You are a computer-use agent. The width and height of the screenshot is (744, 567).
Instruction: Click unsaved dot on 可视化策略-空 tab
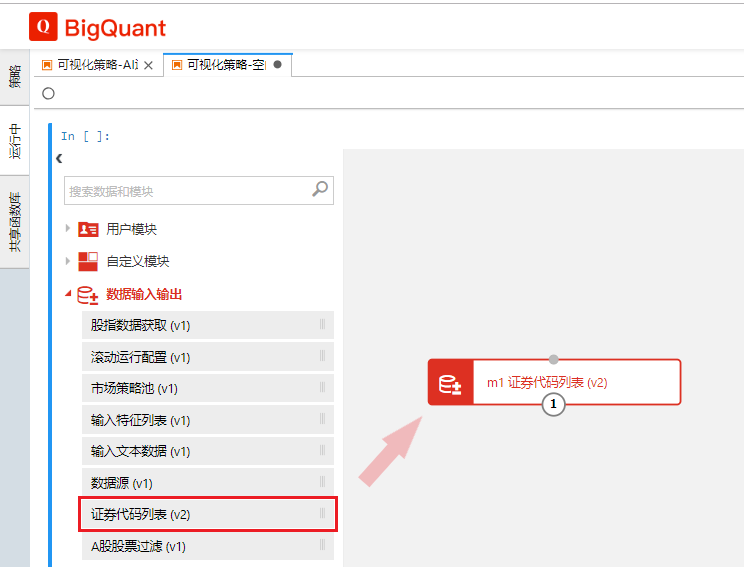[x=278, y=64]
